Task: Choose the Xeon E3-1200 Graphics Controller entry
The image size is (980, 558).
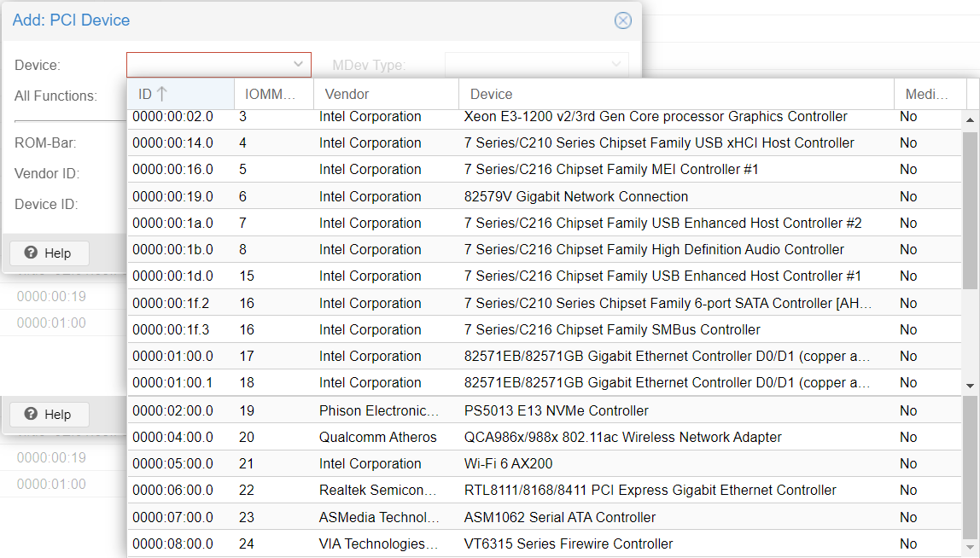Action: (655, 117)
